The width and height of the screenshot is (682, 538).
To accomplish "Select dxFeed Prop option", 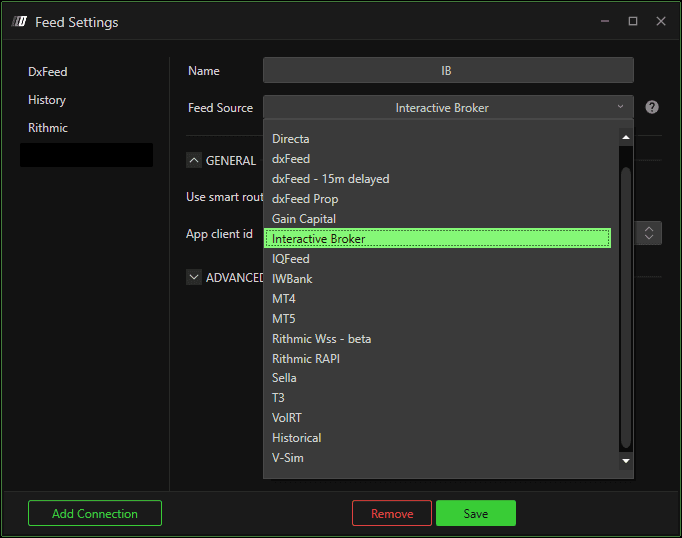I will (x=437, y=199).
